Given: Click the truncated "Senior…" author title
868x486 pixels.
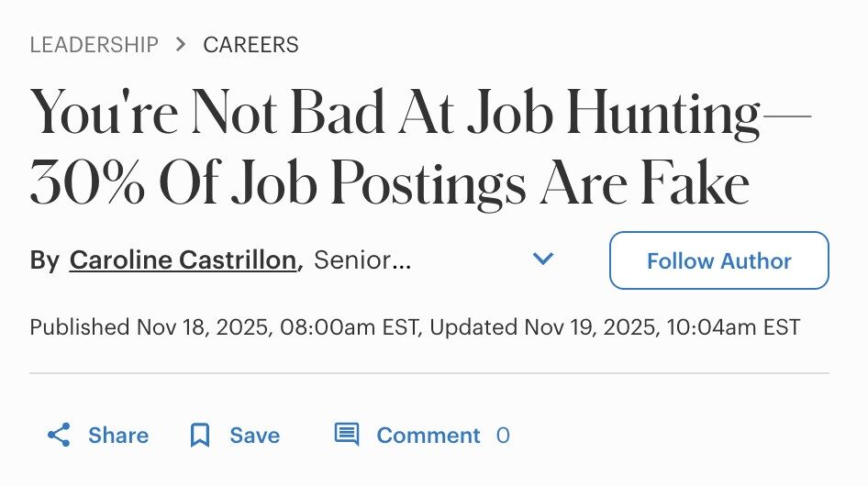Looking at the screenshot, I should pos(363,260).
